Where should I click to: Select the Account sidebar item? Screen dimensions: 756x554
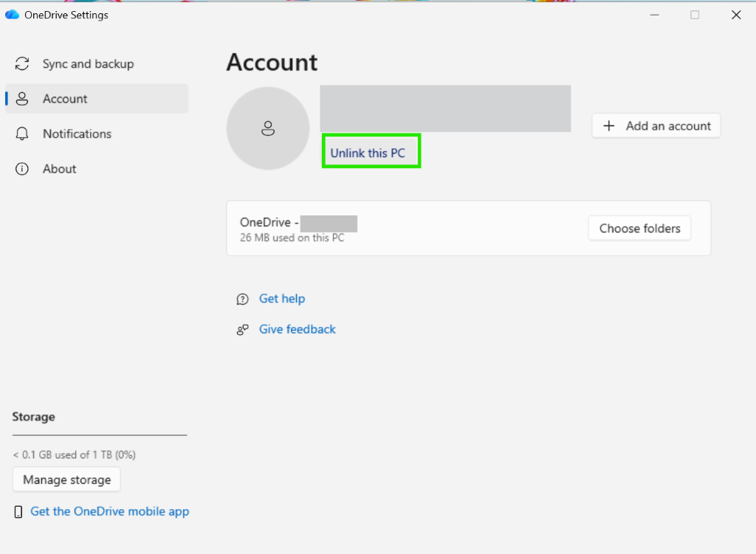[x=97, y=99]
